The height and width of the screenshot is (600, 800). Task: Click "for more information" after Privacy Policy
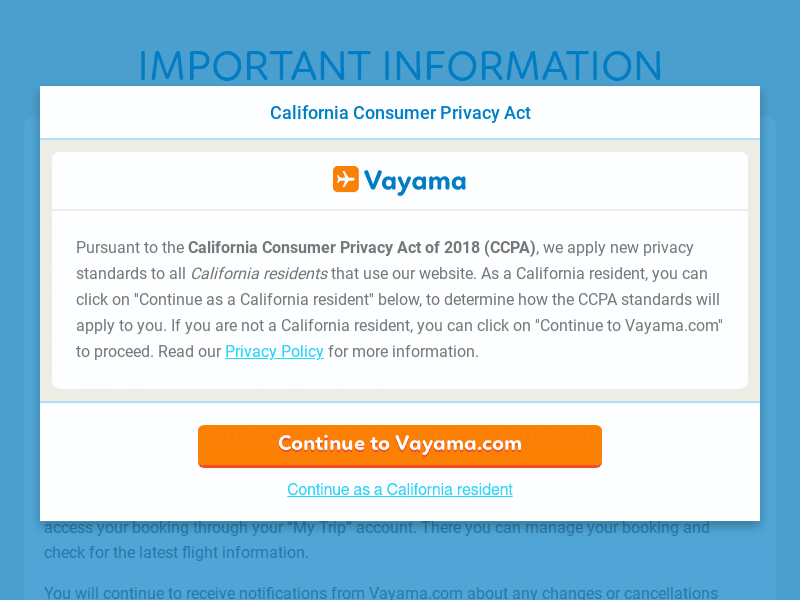point(403,351)
